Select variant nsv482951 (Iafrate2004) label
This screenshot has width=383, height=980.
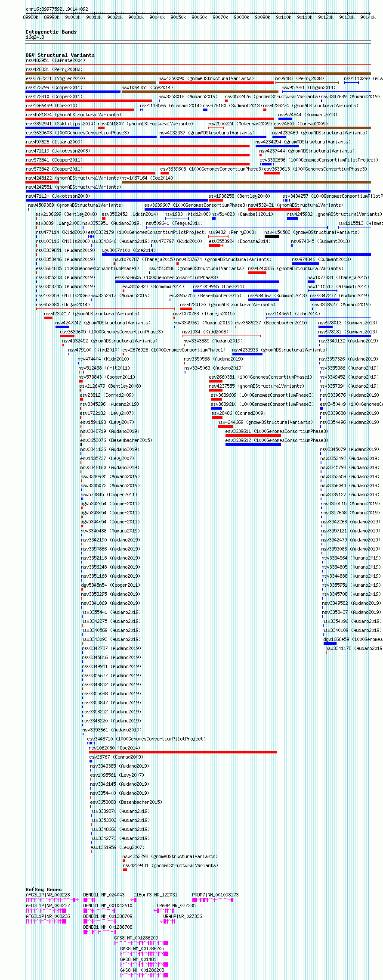pos(56,60)
